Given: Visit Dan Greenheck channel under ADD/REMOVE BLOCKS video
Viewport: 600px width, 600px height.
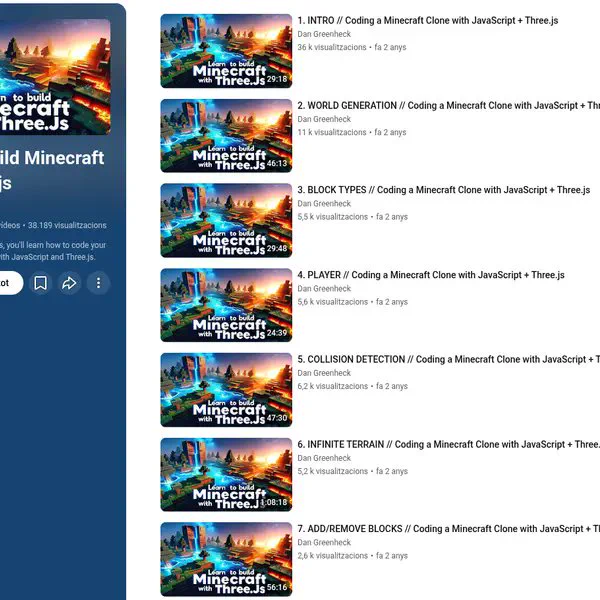Looking at the screenshot, I should [324, 543].
